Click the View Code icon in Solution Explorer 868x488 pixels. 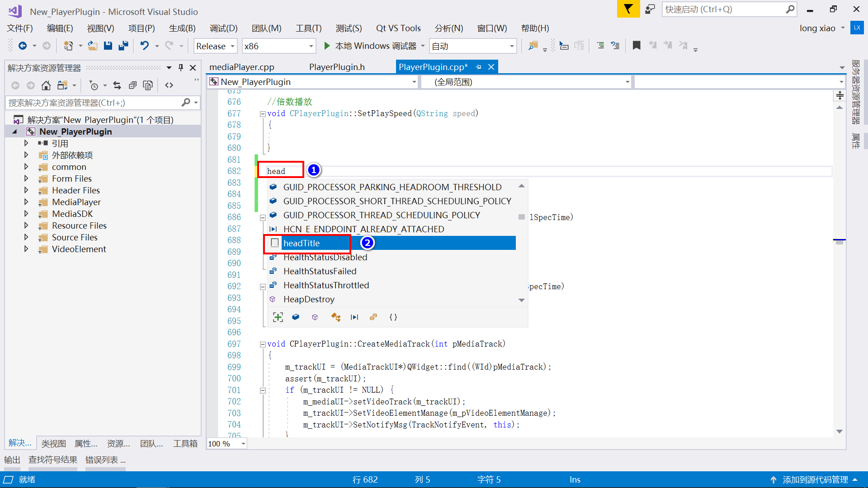coord(169,85)
